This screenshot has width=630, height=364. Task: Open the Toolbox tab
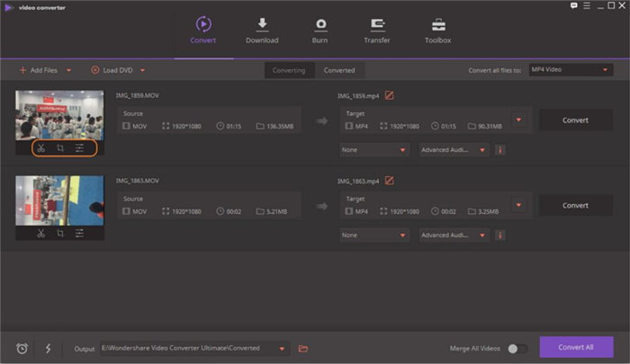(x=437, y=30)
